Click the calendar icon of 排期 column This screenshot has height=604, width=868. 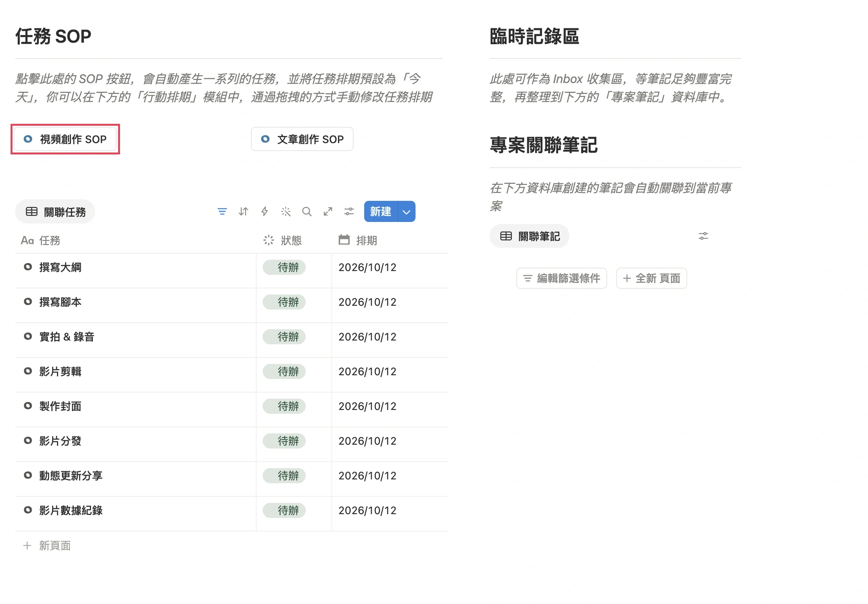344,240
